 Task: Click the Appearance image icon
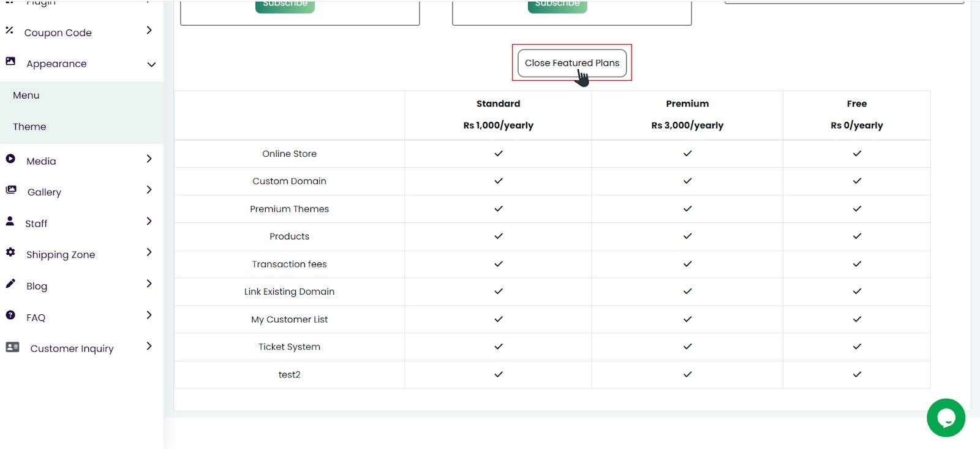point(10,61)
